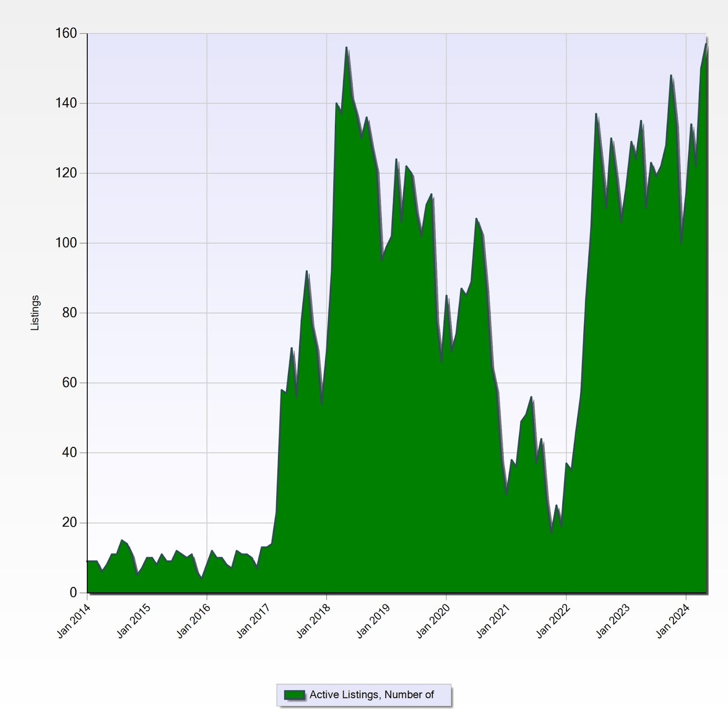
Task: Select the Jan 2022 axis label
Action: (553, 621)
